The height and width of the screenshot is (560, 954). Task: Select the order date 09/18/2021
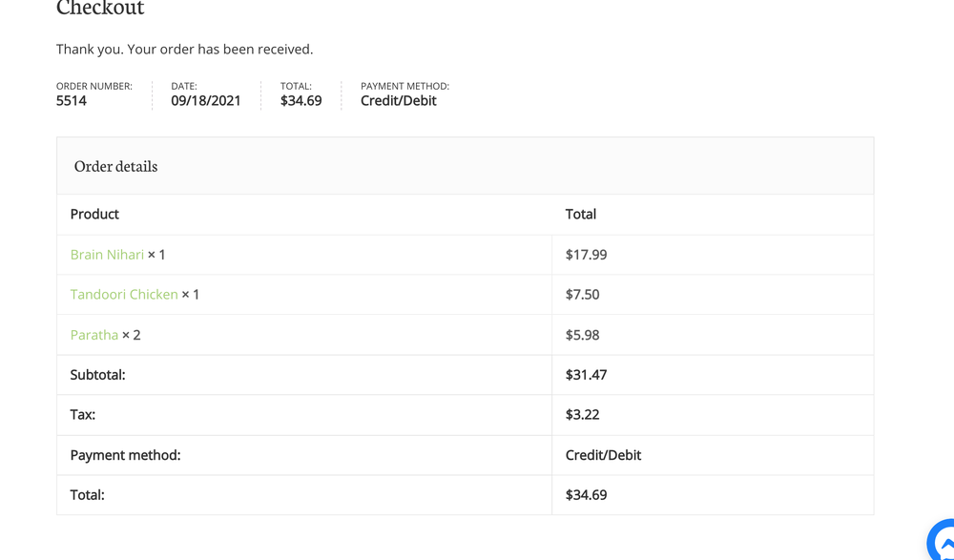(x=206, y=101)
